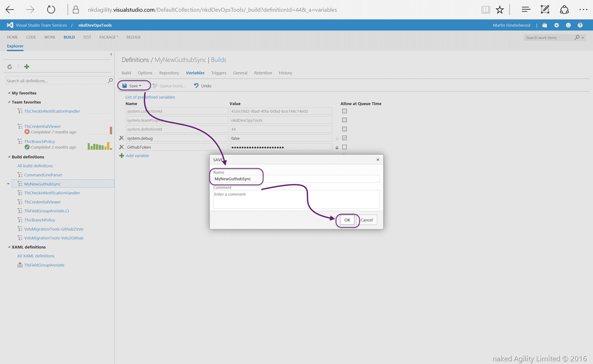The width and height of the screenshot is (593, 364).
Task: Open the CODE hub menu
Action: click(31, 37)
